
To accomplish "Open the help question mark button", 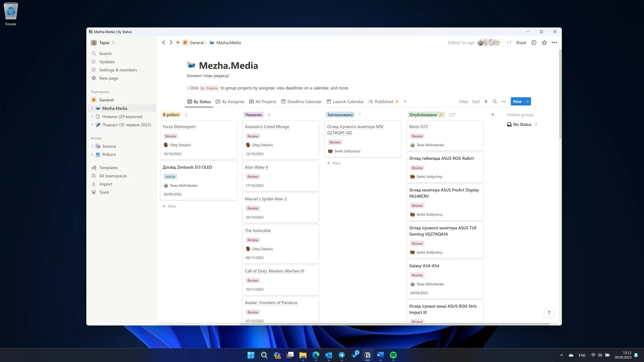I will pyautogui.click(x=549, y=313).
